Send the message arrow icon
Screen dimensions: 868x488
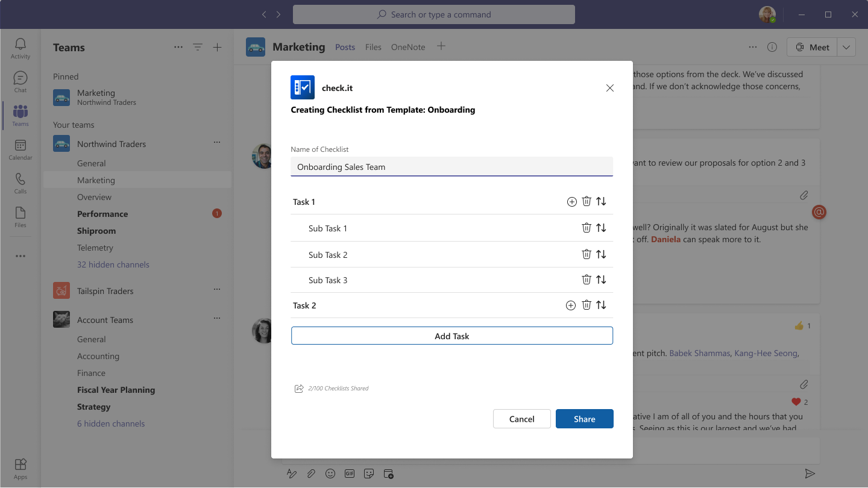[x=810, y=474]
